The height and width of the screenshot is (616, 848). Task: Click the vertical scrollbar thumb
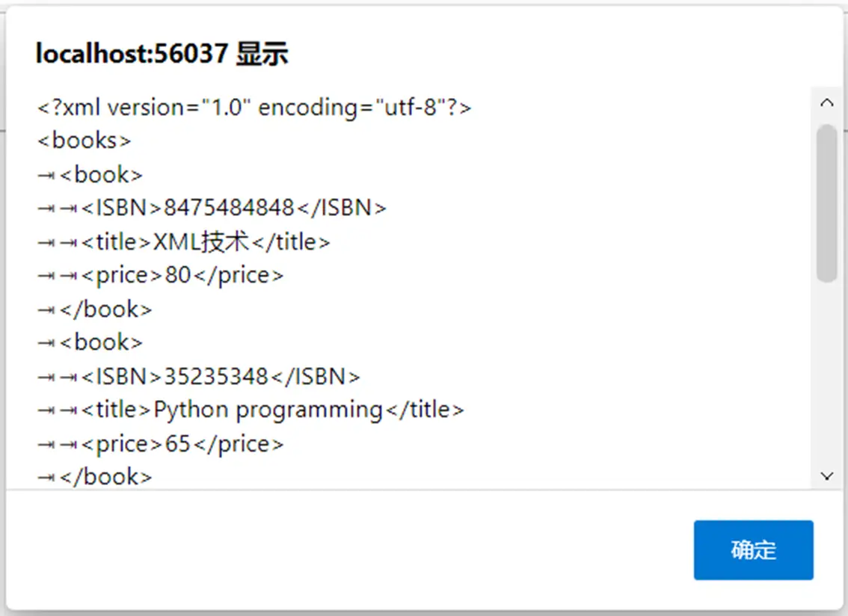pos(827,203)
